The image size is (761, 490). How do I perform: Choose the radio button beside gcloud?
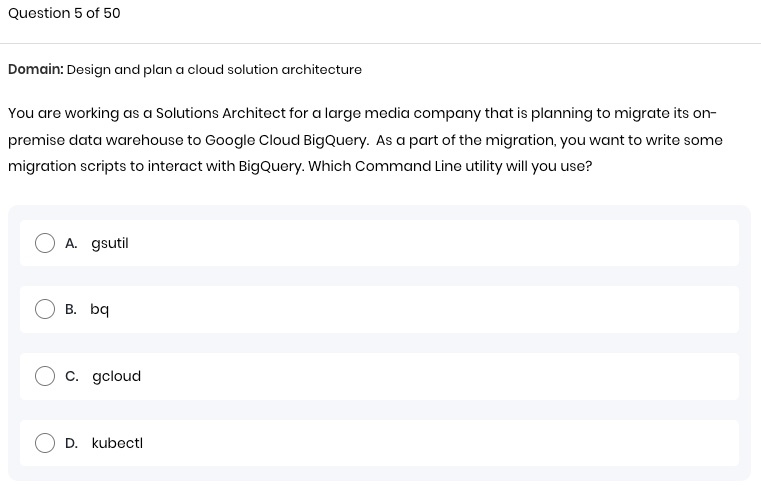(x=45, y=376)
